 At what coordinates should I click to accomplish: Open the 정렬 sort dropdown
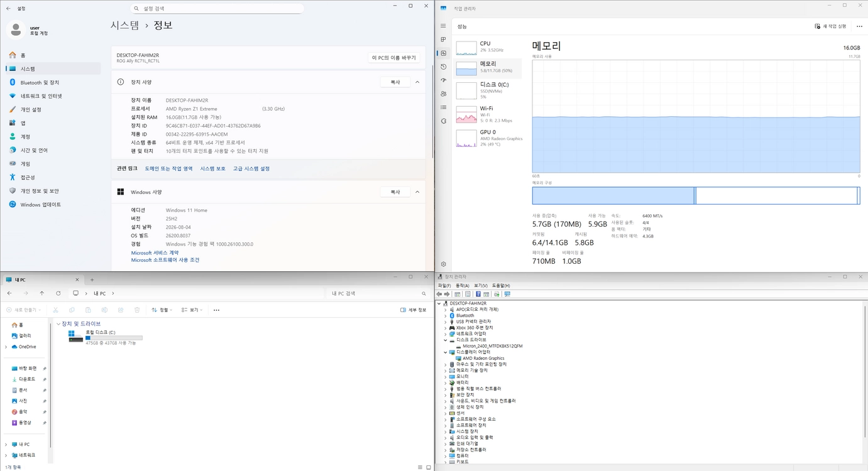click(162, 310)
